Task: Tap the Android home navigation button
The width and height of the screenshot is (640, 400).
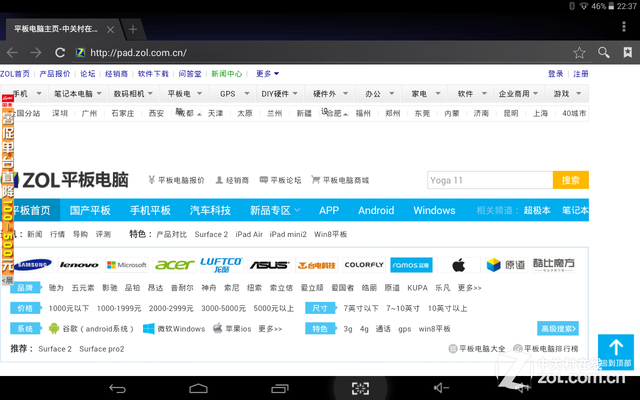Action: pos(198,388)
